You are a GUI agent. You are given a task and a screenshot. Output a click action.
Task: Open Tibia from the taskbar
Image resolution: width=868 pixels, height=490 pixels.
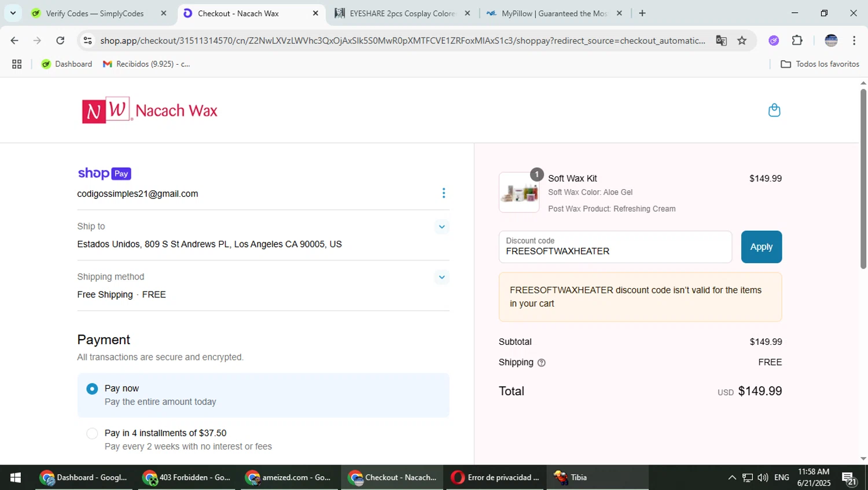pyautogui.click(x=597, y=477)
